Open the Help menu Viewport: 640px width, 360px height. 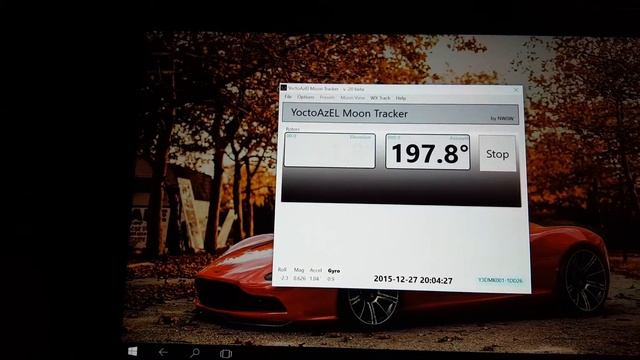pos(401,98)
